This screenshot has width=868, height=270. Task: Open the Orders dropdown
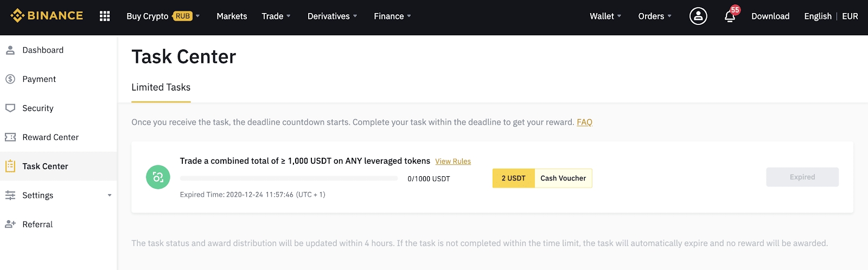coord(654,16)
